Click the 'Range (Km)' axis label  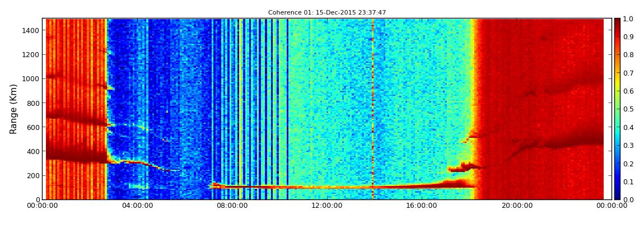tap(13, 109)
